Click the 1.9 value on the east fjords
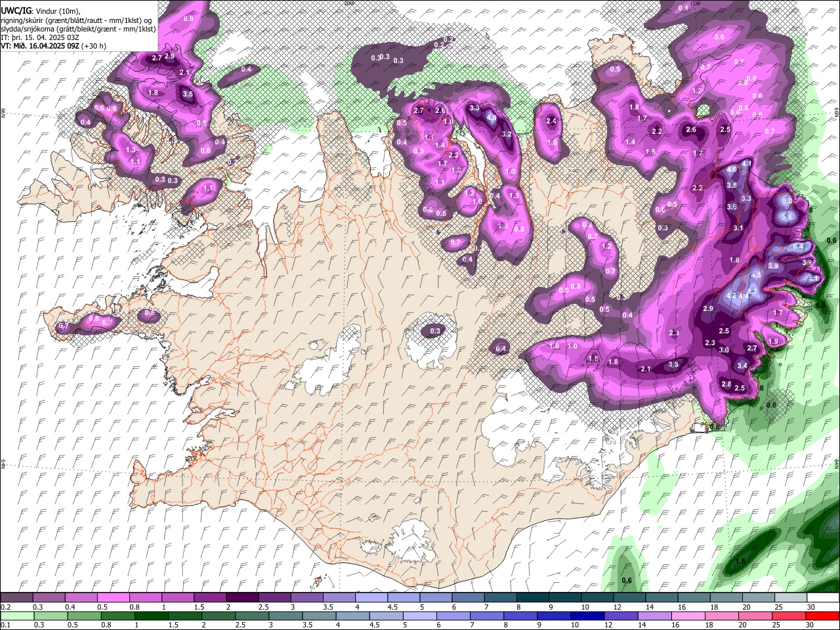 [x=774, y=342]
